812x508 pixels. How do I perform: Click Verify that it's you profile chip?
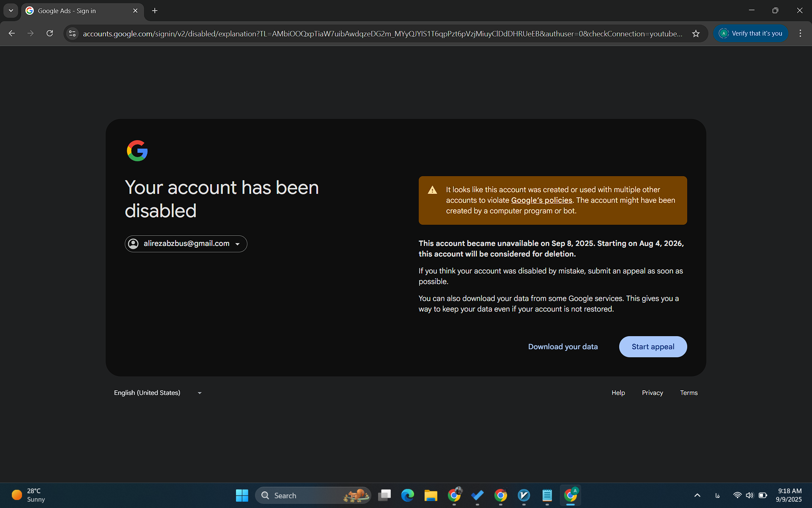tap(751, 33)
